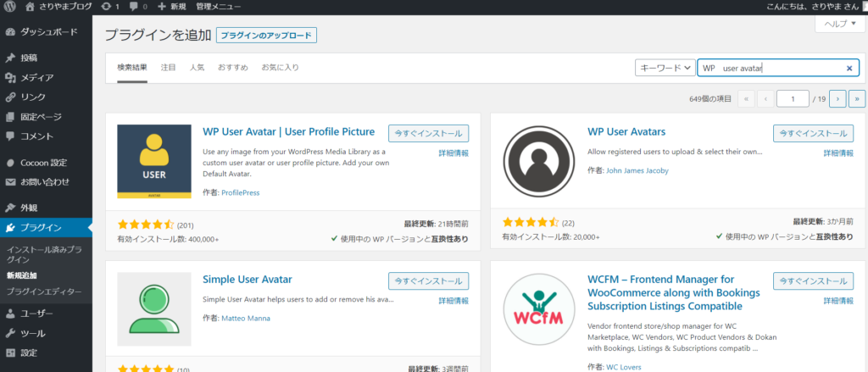Open the John James Jacoby author link
The image size is (868, 372).
(637, 170)
